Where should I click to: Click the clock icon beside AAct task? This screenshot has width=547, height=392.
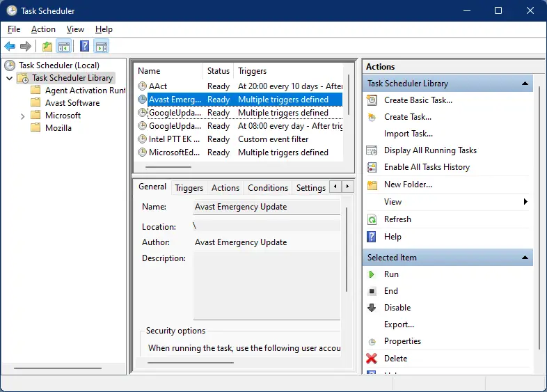pyautogui.click(x=143, y=86)
